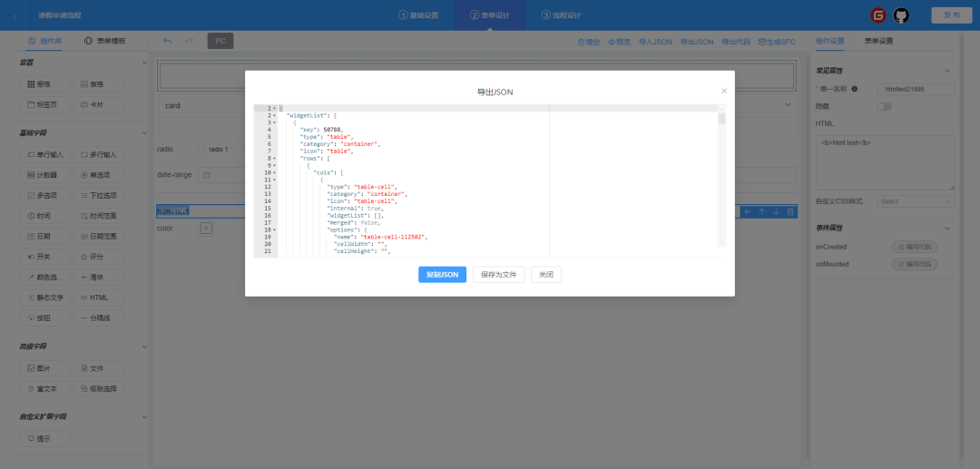Switch to the 表单设置 tab

[x=878, y=41]
